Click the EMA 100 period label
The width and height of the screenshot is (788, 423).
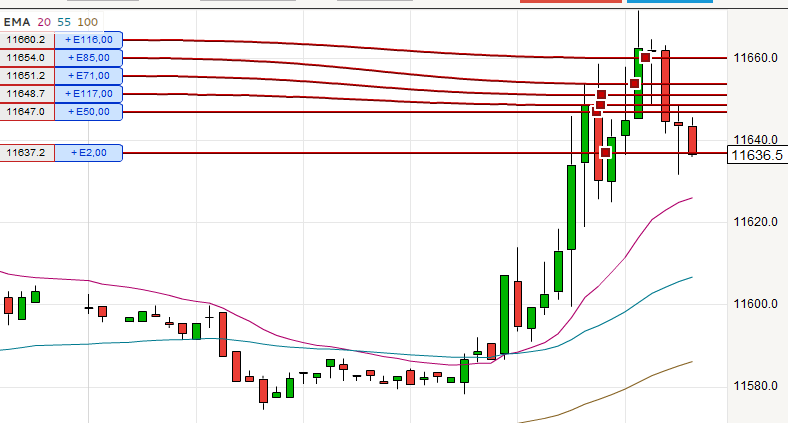87,22
